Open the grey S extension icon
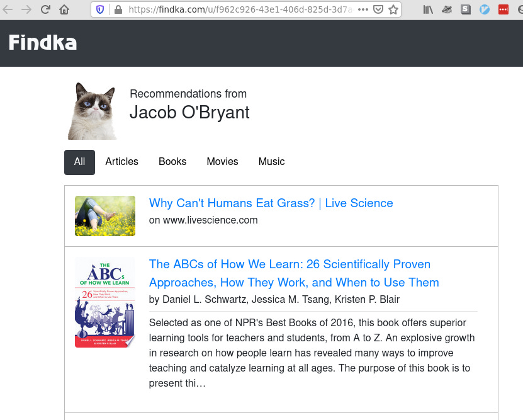This screenshot has width=523, height=420. tap(466, 9)
